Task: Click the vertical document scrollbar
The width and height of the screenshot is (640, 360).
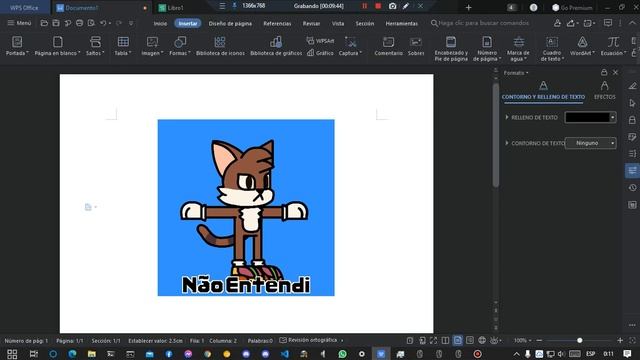Action: click(x=496, y=135)
